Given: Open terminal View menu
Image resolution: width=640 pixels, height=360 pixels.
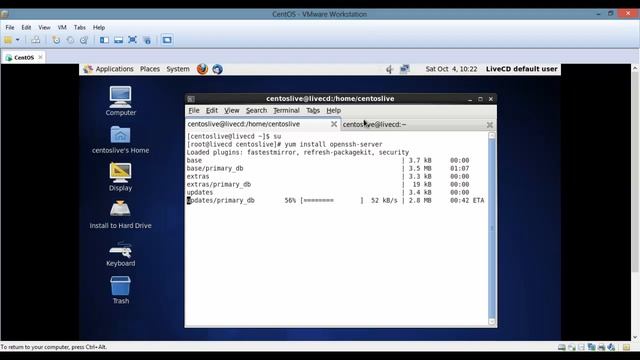Looking at the screenshot, I should coord(231,111).
